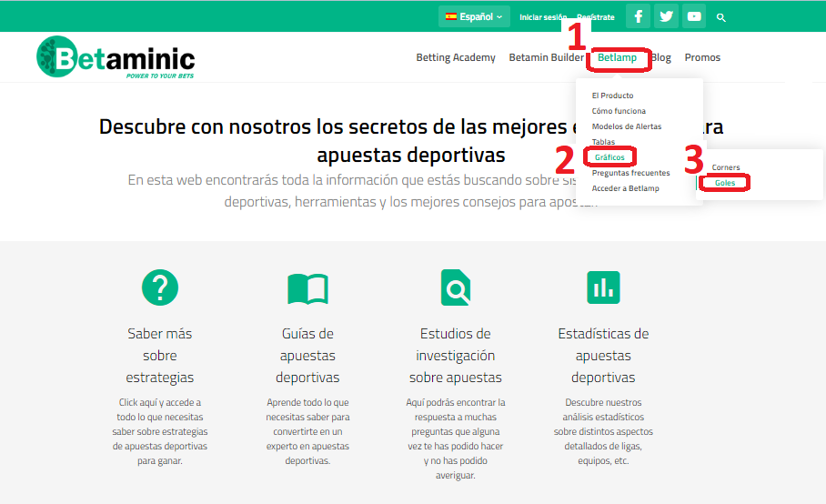
Task: Click Iniciar sesión link
Action: coord(542,17)
